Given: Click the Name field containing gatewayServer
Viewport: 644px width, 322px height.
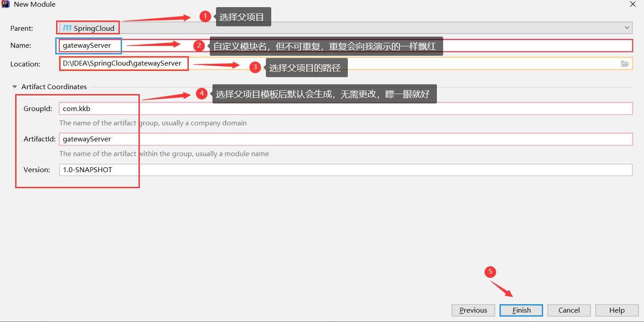Looking at the screenshot, I should point(346,45).
